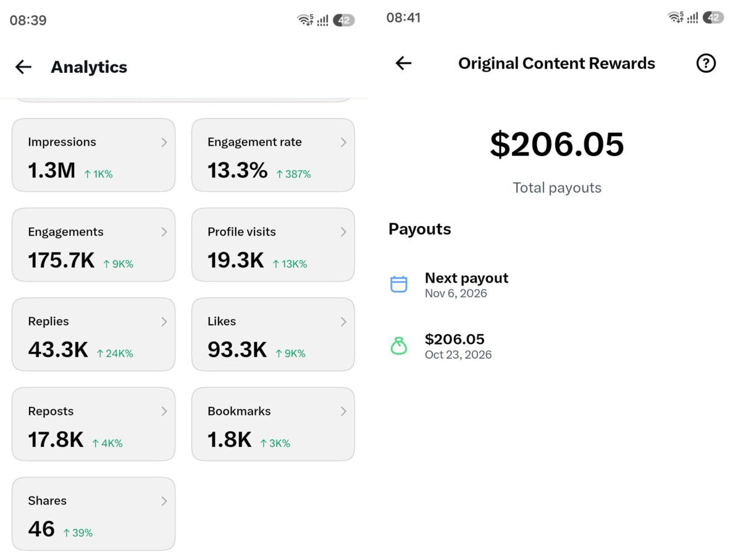Go back from Original Content Rewards screen
Viewport: 741px width, 560px height.
click(403, 63)
